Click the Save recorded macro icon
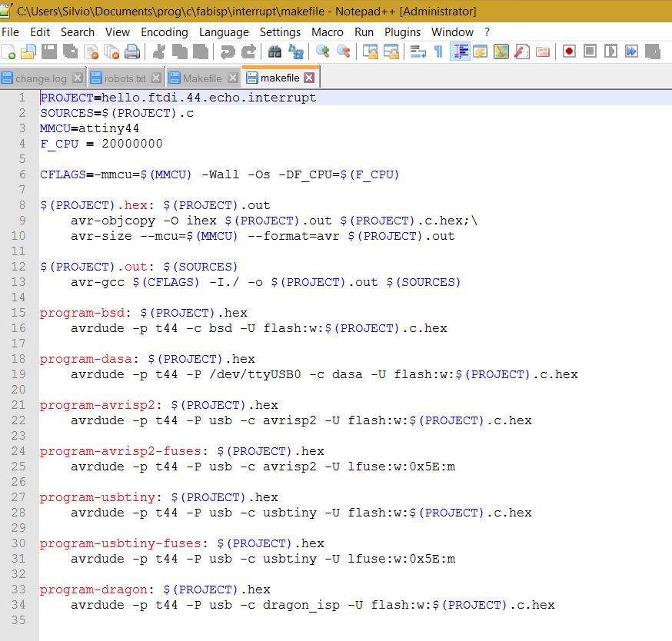This screenshot has width=672, height=641. (x=652, y=51)
